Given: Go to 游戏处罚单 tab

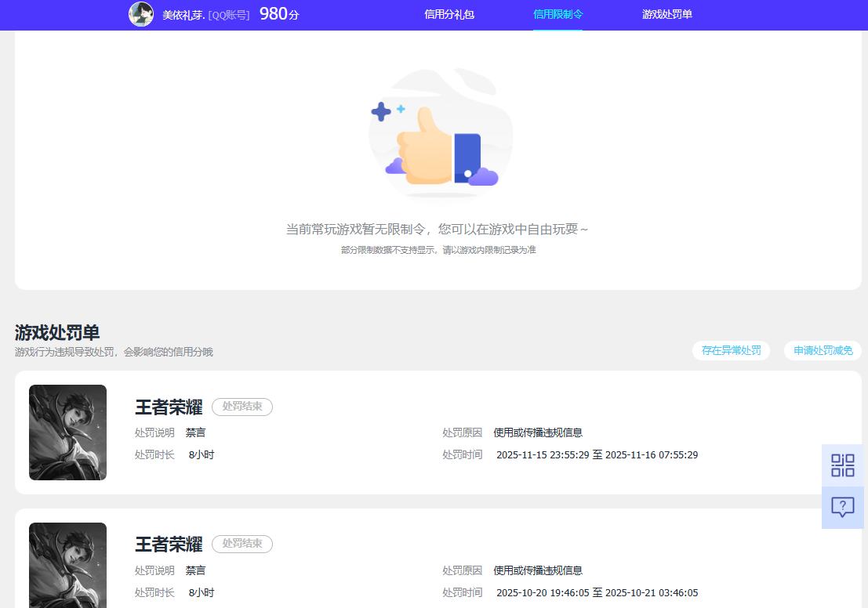Looking at the screenshot, I should tap(667, 14).
